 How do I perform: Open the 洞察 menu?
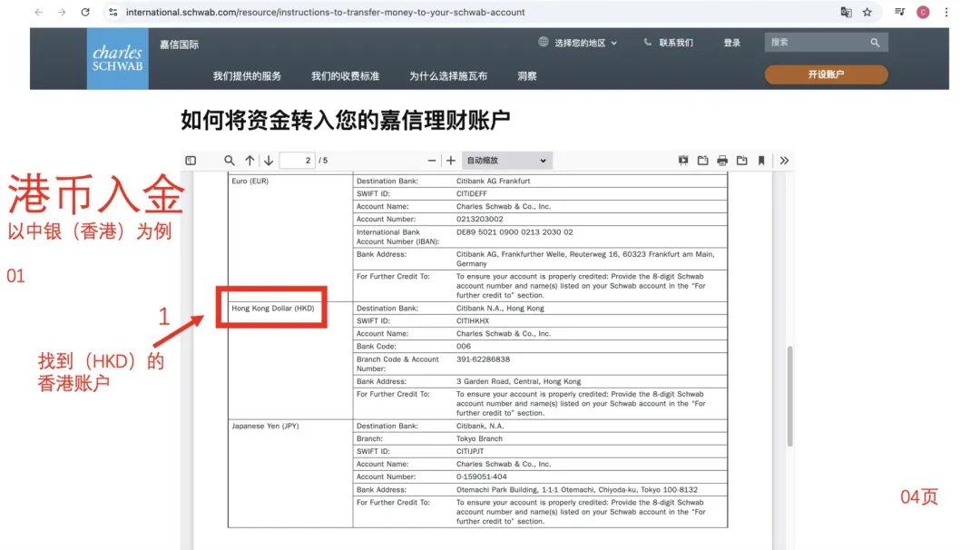[x=527, y=75]
